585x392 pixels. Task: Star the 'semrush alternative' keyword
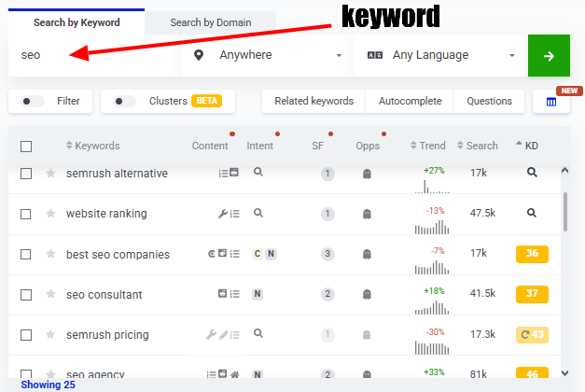point(51,174)
